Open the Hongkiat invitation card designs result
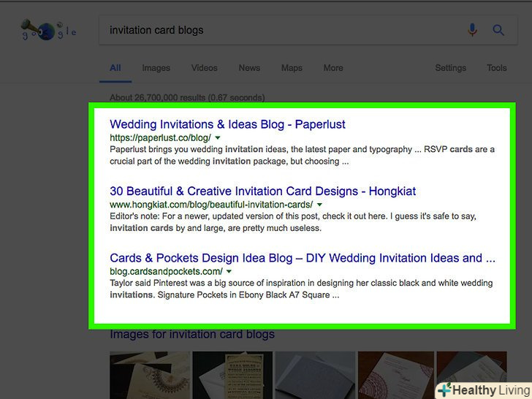This screenshot has width=532, height=399. (262, 191)
